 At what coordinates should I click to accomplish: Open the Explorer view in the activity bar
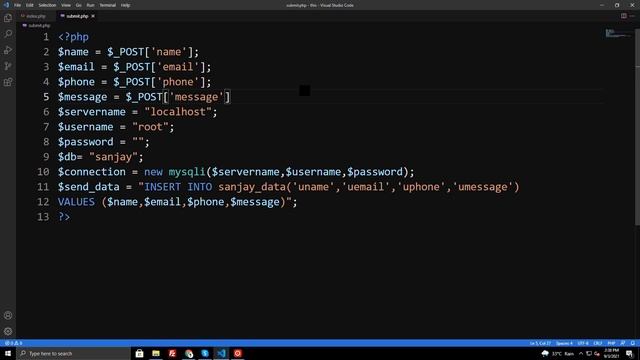pyautogui.click(x=8, y=18)
